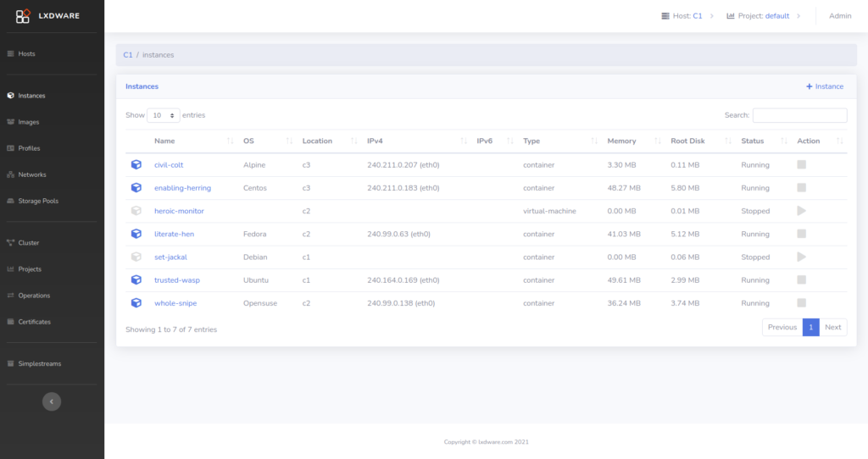This screenshot has width=868, height=459.
Task: Stop the literate-hen instance
Action: (x=802, y=234)
